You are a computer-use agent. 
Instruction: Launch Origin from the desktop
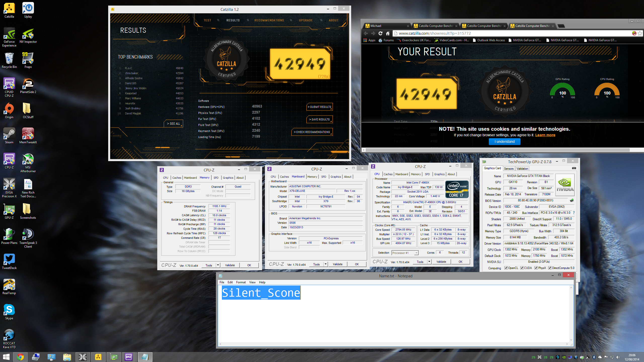pyautogui.click(x=9, y=111)
